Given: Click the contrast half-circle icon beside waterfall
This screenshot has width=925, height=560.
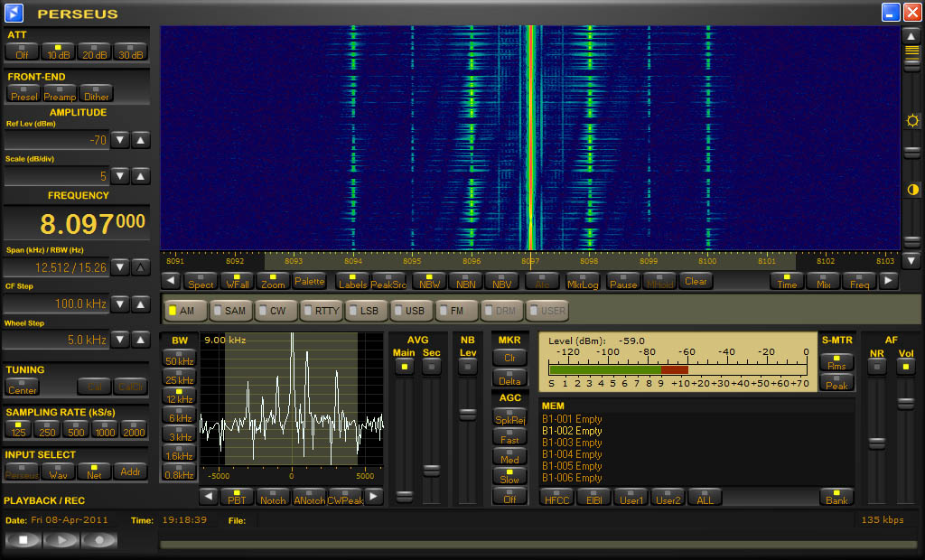Looking at the screenshot, I should [912, 190].
